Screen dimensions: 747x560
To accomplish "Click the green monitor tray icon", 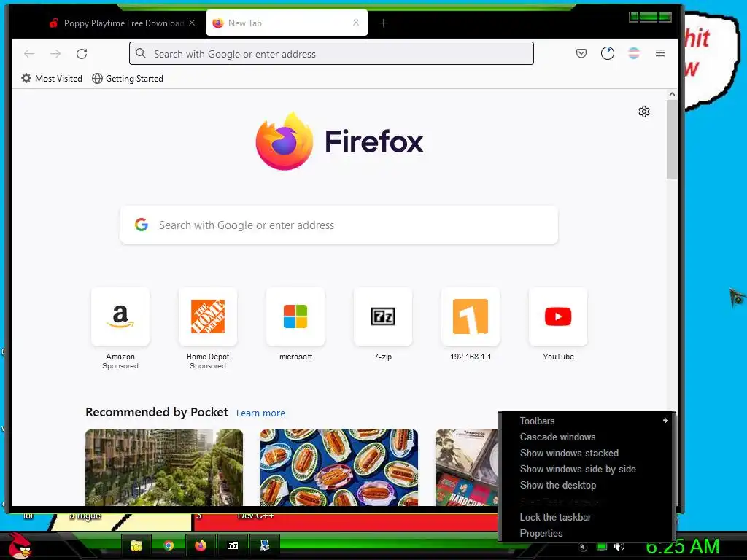I will pos(602,547).
